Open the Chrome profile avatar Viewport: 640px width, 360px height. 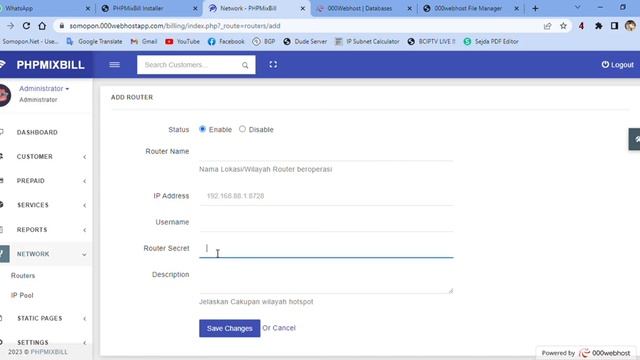pos(630,26)
